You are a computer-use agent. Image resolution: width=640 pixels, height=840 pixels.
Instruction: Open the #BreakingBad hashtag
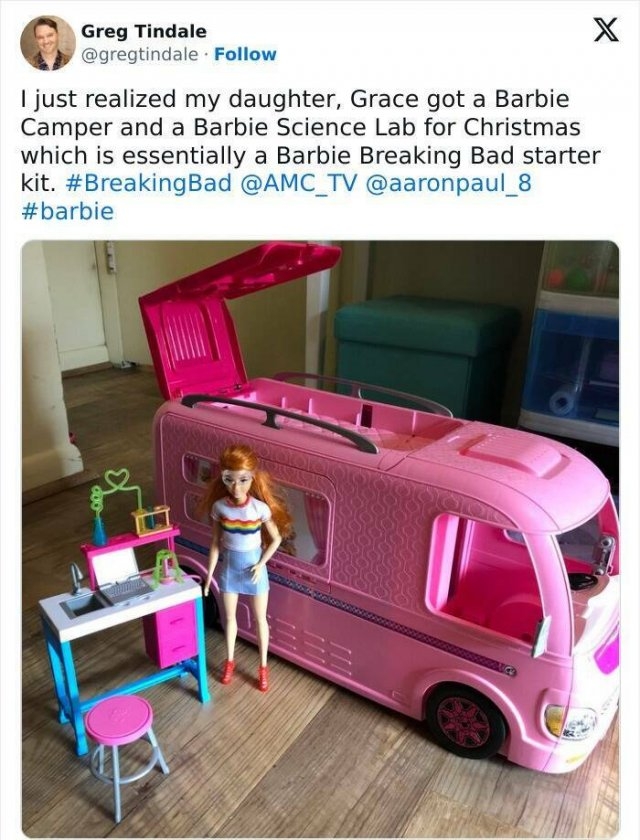tap(148, 183)
